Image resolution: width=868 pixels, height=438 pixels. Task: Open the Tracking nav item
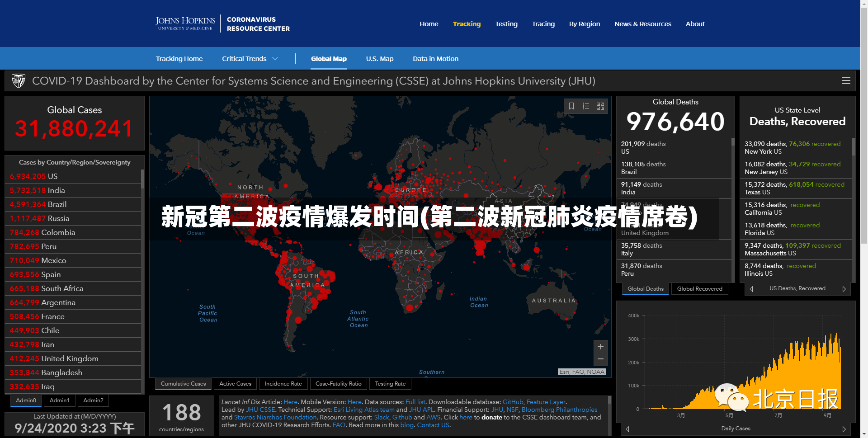coord(467,24)
